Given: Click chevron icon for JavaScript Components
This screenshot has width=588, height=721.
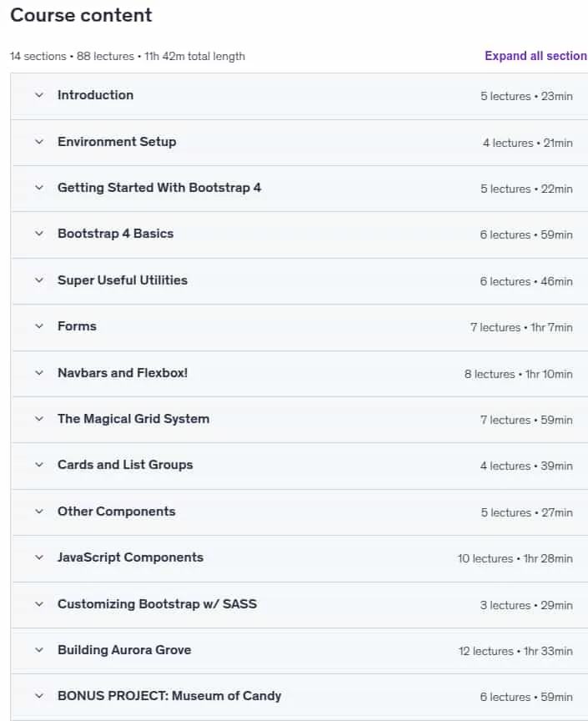Looking at the screenshot, I should pos(39,557).
